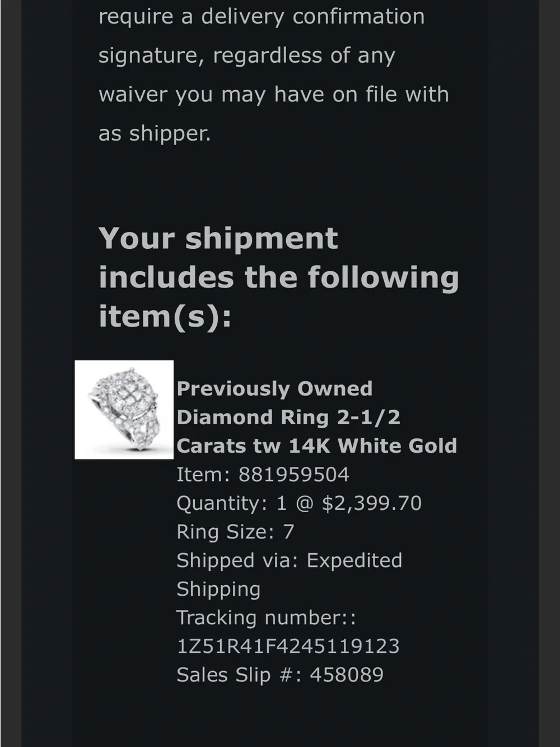The image size is (560, 747).
Task: Open tracking number 1Z51R41F4245119123
Action: [x=288, y=646]
